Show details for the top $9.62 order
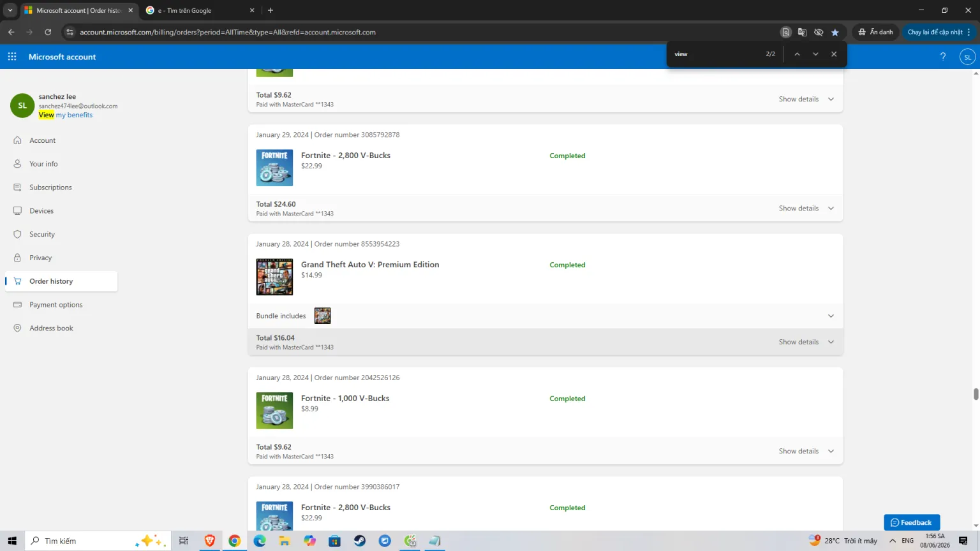The image size is (980, 551). point(806,99)
